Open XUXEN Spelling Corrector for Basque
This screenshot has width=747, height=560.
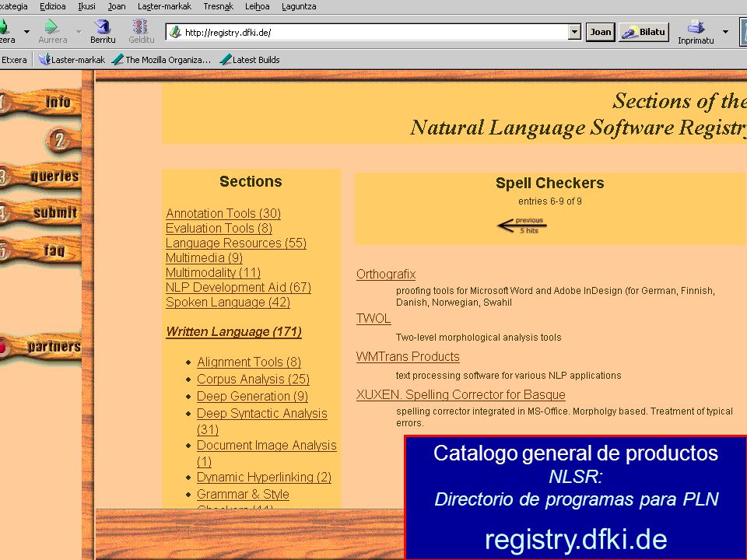click(461, 395)
